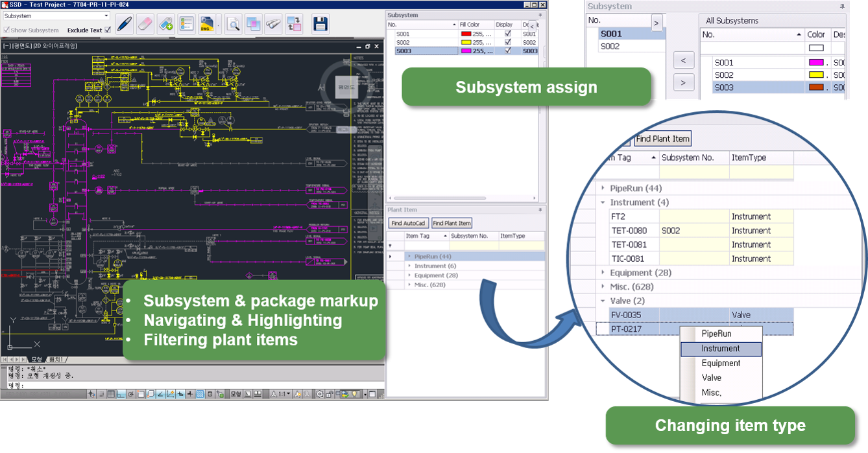Select the PT-0217 item row
Screen dimensions: 868x453
(x=628, y=329)
